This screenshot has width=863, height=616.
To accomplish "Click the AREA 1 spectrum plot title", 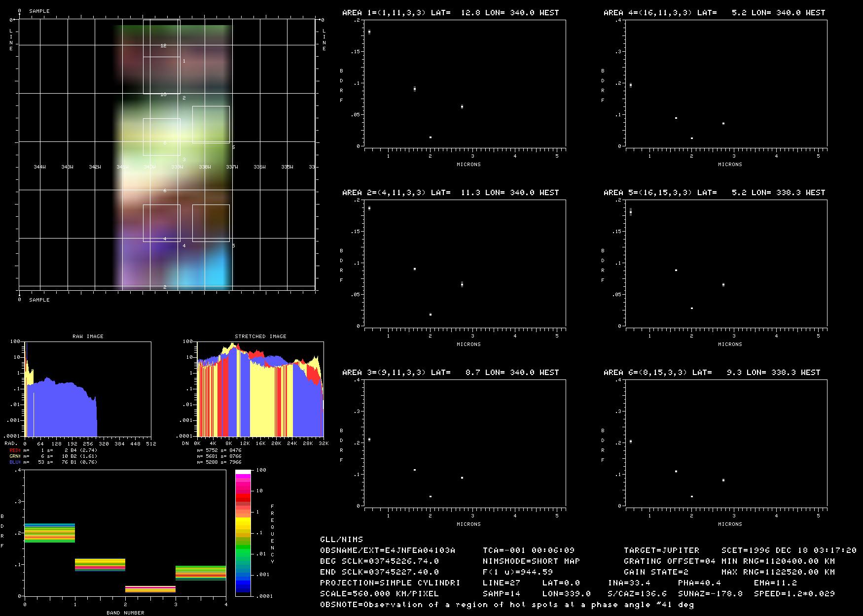I will point(450,12).
